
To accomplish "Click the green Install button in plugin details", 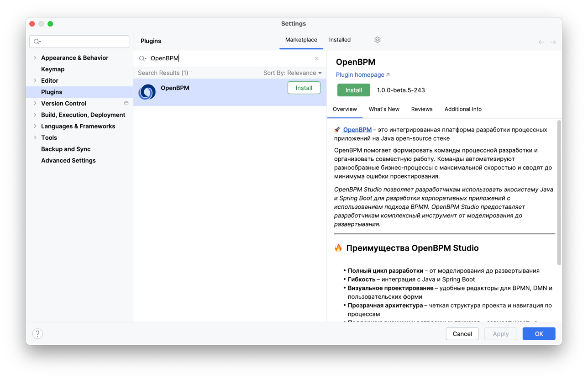I will click(x=354, y=90).
